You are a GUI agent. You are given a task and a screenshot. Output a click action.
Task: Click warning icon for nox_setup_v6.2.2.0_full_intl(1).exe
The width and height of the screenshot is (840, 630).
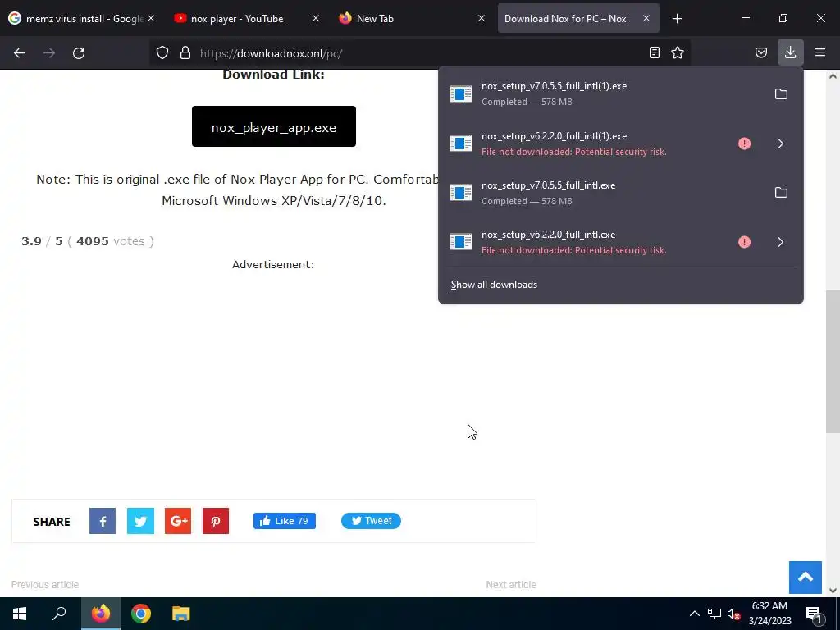pyautogui.click(x=744, y=144)
